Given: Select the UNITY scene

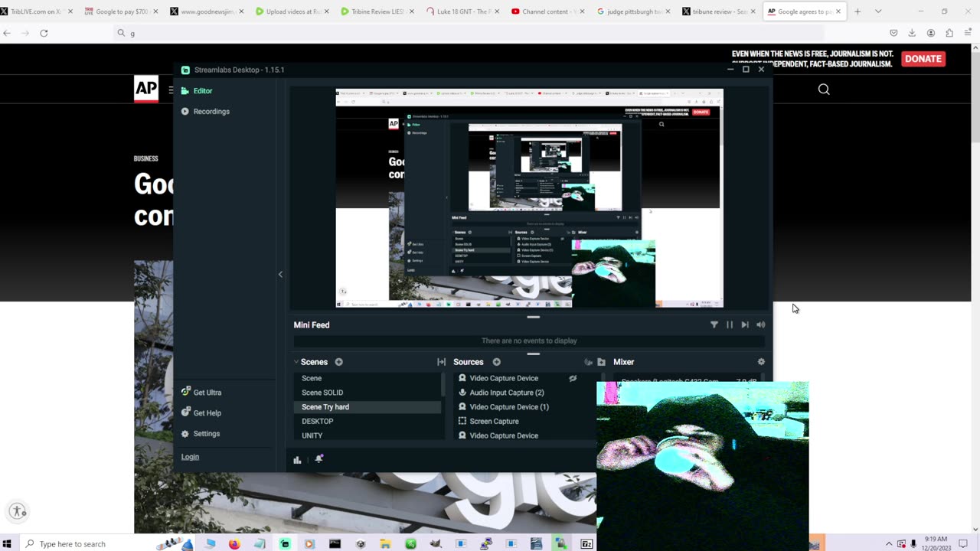Looking at the screenshot, I should 312,435.
